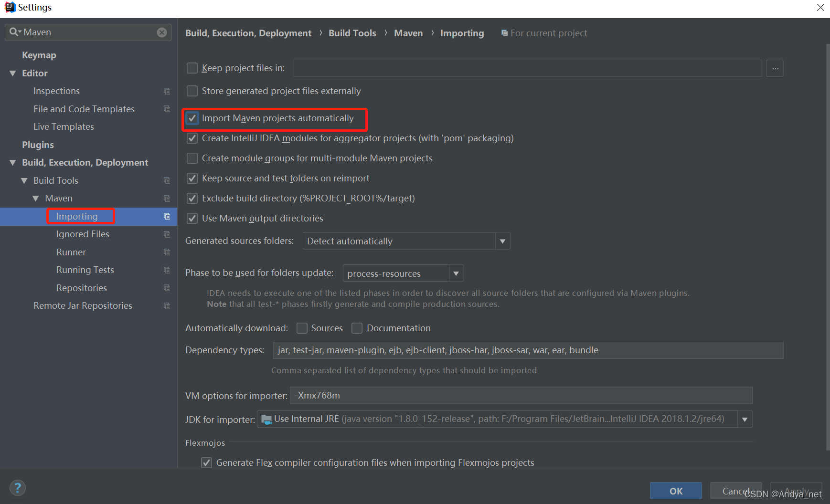Image resolution: width=830 pixels, height=504 pixels.
Task: Open Runner settings under Maven
Action: (71, 252)
